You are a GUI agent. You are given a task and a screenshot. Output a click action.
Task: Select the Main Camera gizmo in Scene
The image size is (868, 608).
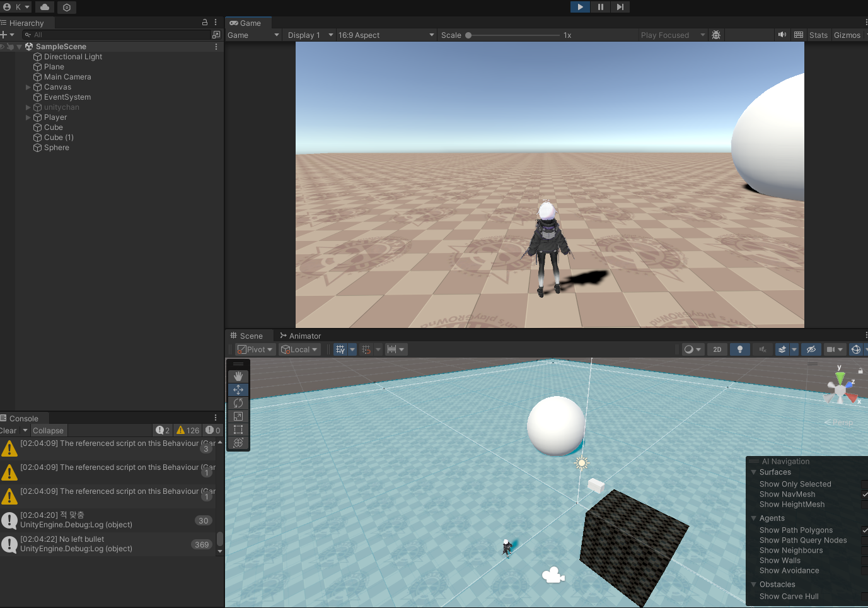click(x=553, y=575)
